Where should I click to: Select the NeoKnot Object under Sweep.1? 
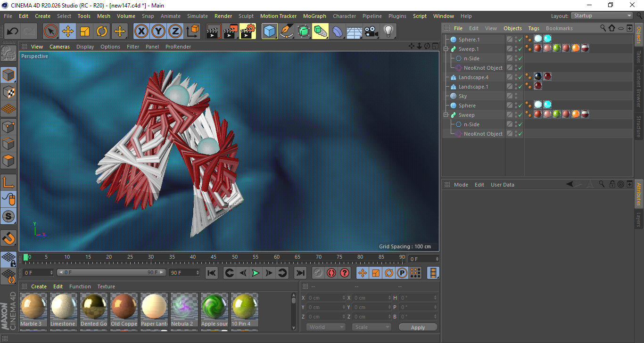pyautogui.click(x=483, y=68)
